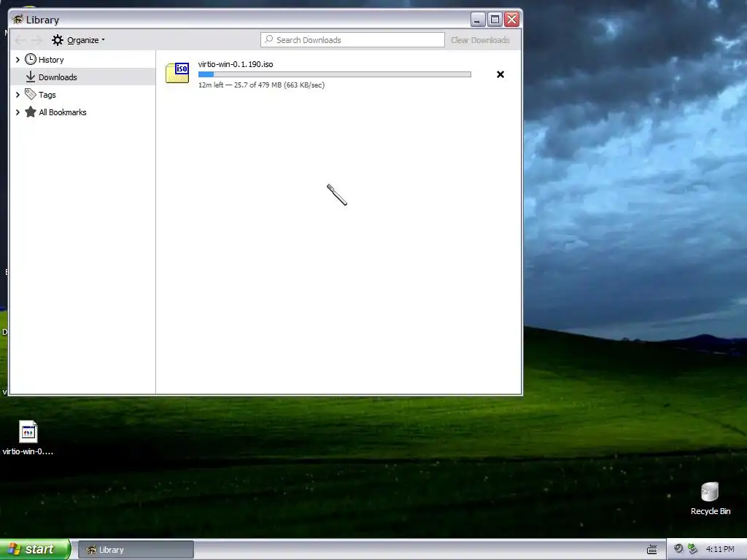Focus the Search Downloads field
Viewport: 747px width, 560px height.
pos(352,40)
